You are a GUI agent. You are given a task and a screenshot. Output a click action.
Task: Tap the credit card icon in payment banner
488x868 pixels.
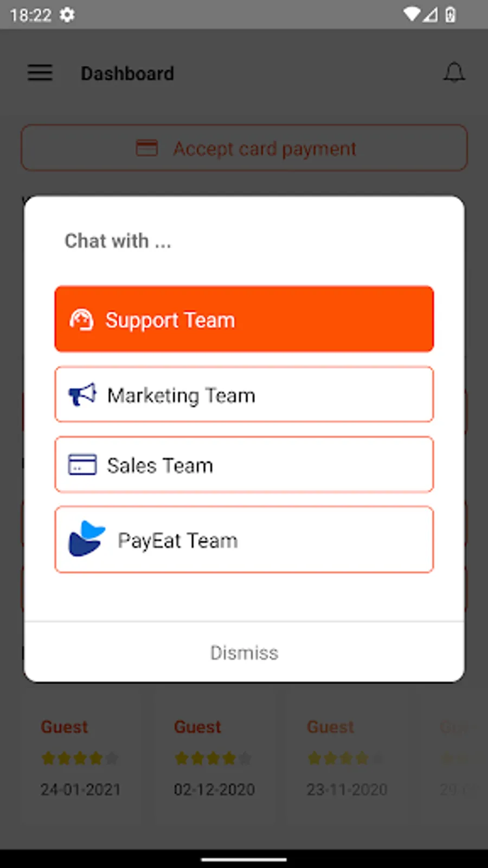coord(146,148)
